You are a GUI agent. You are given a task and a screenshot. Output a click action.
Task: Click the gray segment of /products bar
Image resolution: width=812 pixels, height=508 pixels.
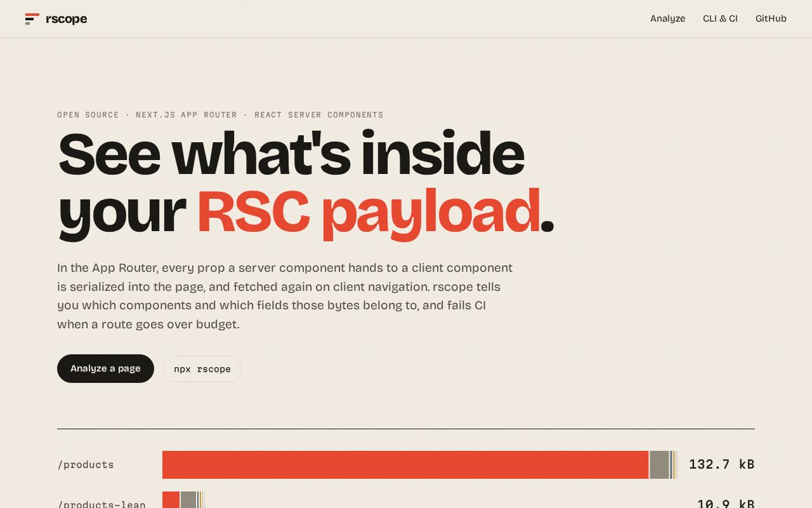pos(659,465)
